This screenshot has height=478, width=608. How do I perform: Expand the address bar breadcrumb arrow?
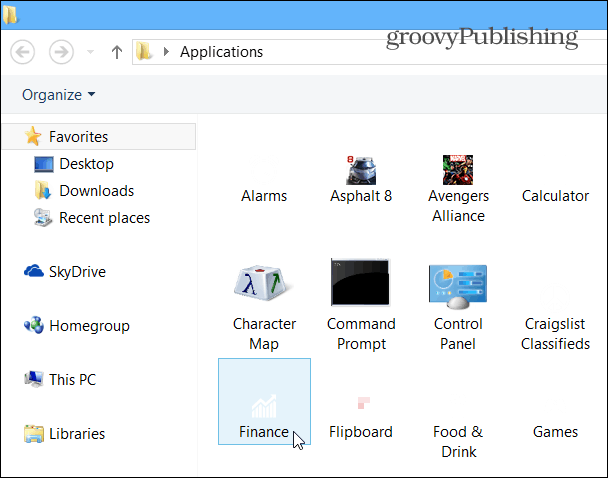pyautogui.click(x=166, y=52)
